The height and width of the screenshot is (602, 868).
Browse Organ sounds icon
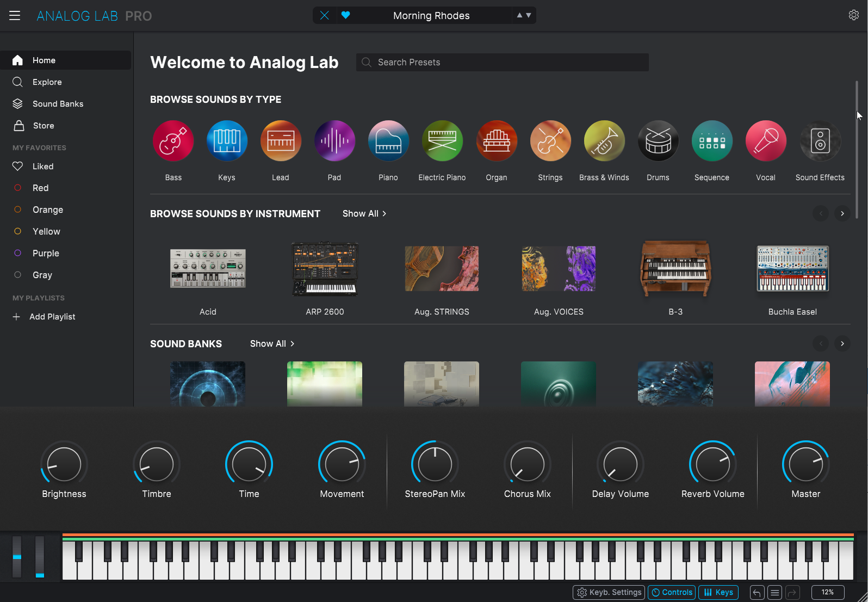pyautogui.click(x=497, y=141)
